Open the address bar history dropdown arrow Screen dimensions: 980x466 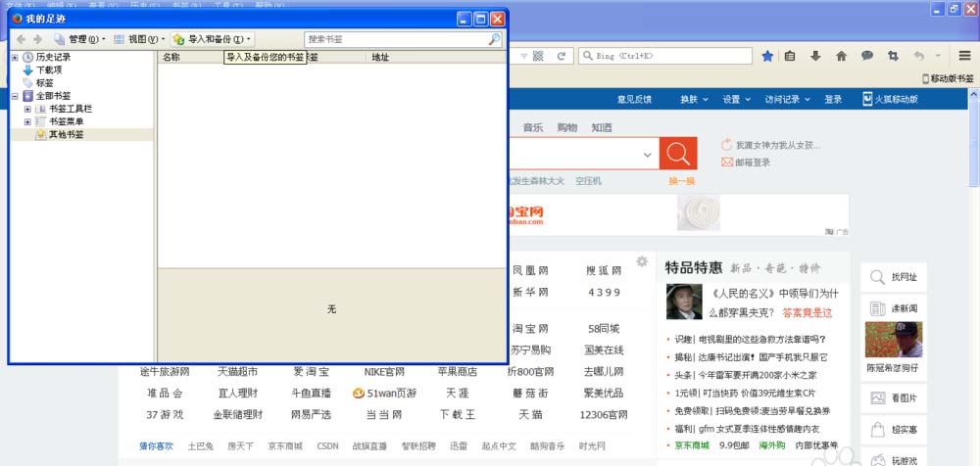pyautogui.click(x=523, y=56)
